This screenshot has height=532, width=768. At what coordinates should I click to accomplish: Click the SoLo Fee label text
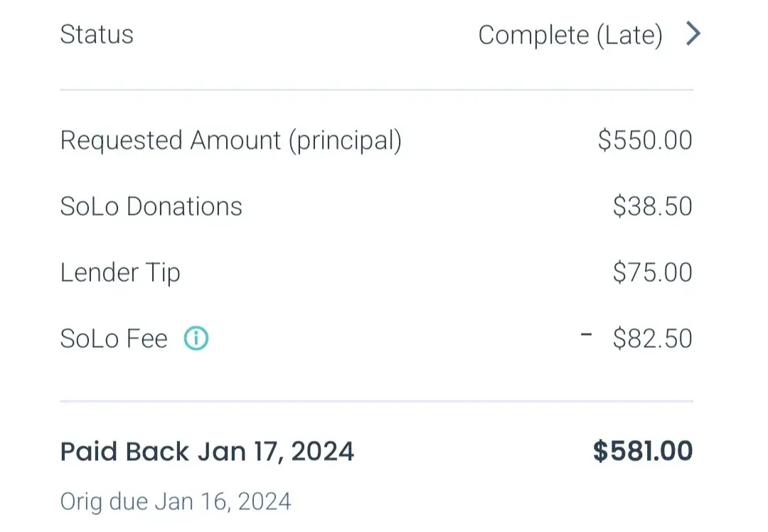click(114, 339)
